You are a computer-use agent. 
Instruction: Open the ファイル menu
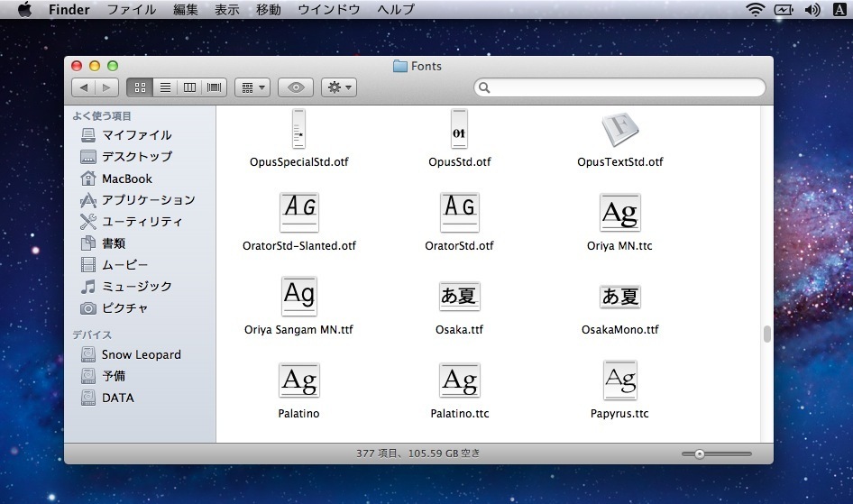coord(131,10)
